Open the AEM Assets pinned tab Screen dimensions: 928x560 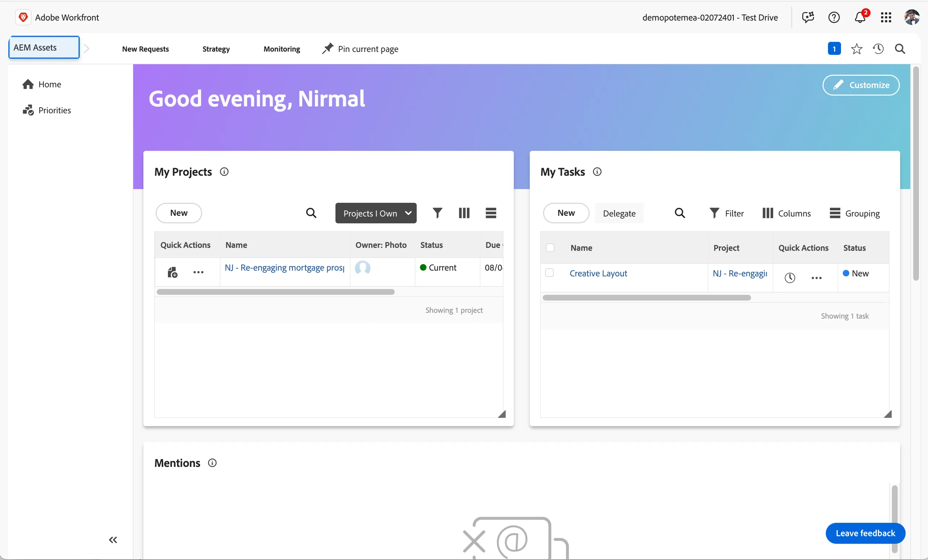point(44,47)
